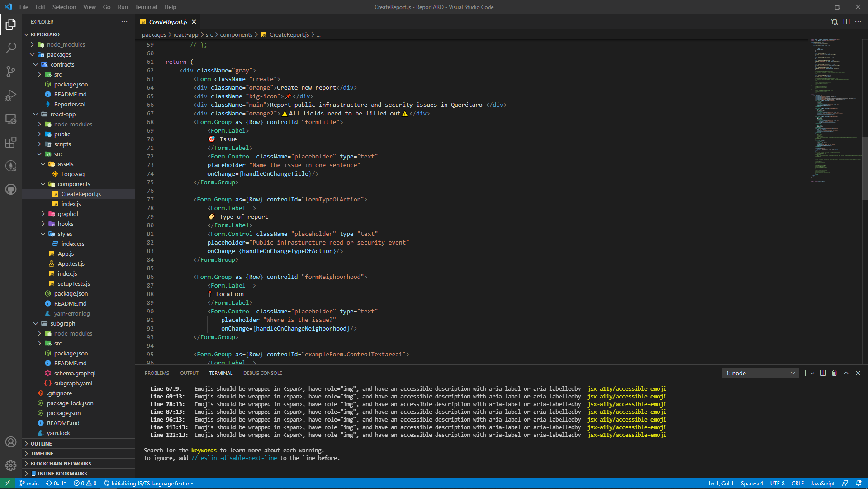Open the Explorer view in activity bar
868x489 pixels.
[11, 24]
